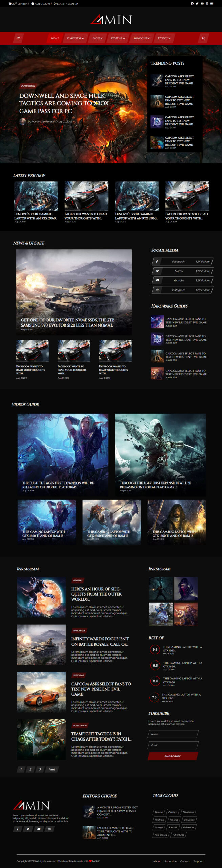Expand the Platform dropdown menu
This screenshot has width=222, height=868.
point(75,38)
